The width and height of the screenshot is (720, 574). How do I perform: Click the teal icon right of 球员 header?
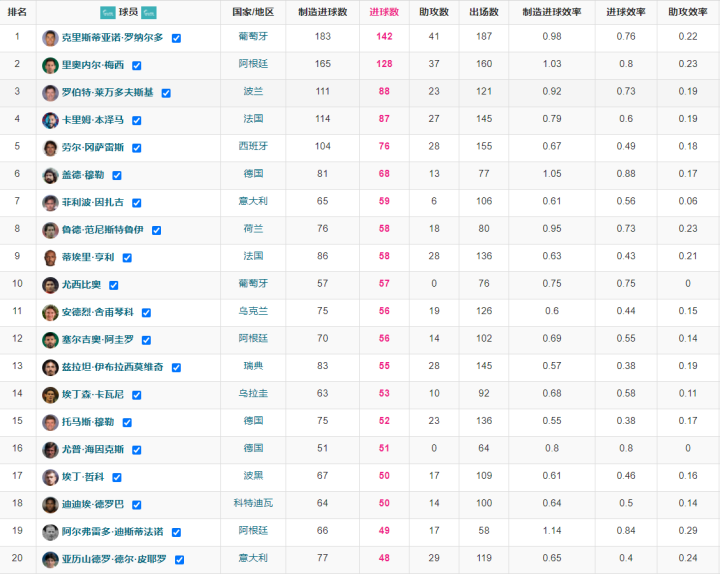[x=149, y=12]
